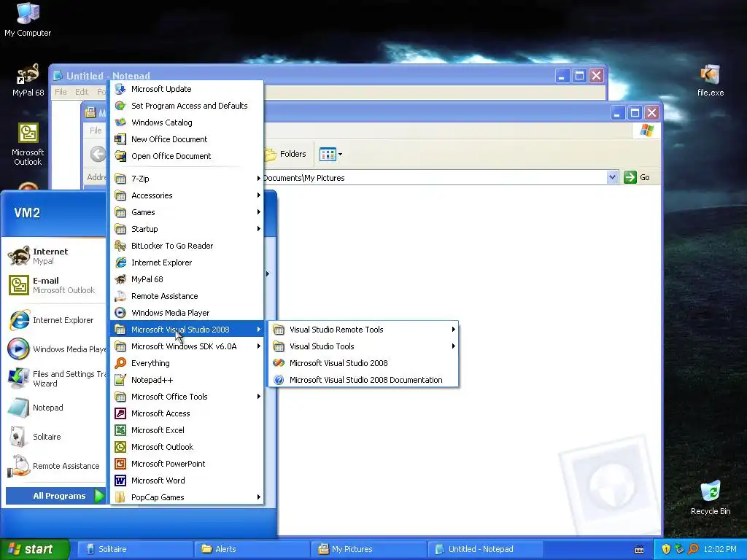Launch Microsoft Excel
747x560 pixels.
[187, 430]
